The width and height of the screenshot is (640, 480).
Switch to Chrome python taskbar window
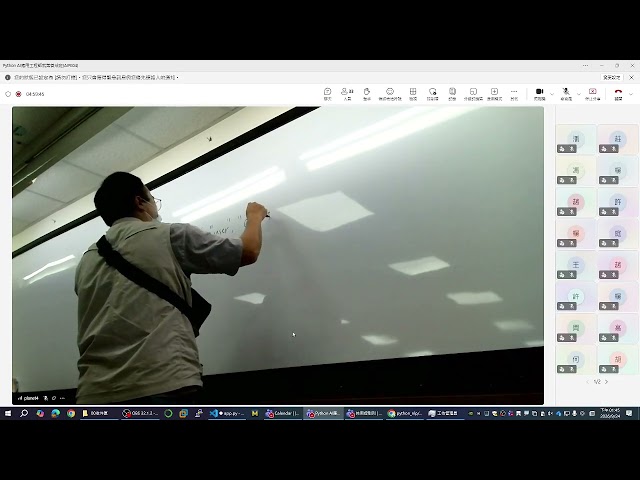tap(405, 413)
